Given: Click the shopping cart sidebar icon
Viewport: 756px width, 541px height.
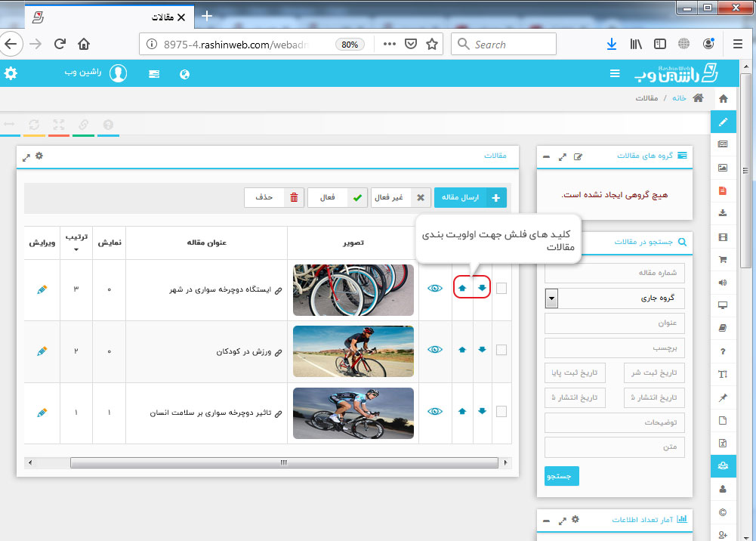Looking at the screenshot, I should click(x=723, y=259).
